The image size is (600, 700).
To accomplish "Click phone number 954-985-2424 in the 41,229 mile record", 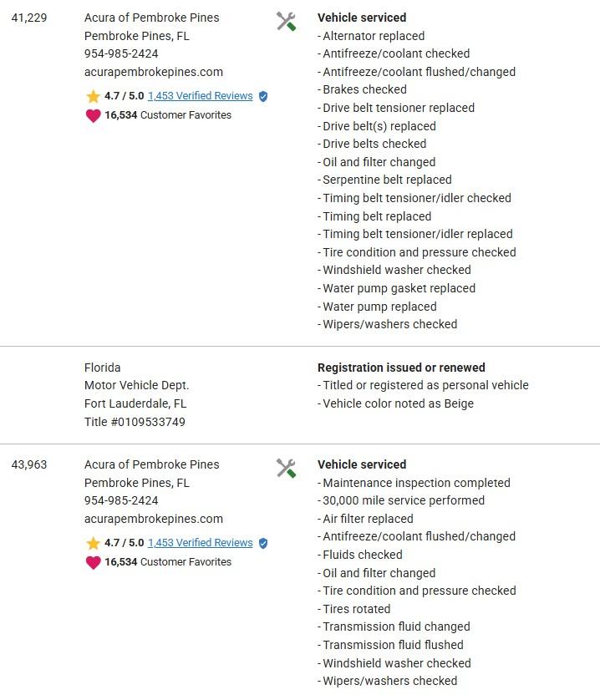I will click(121, 53).
